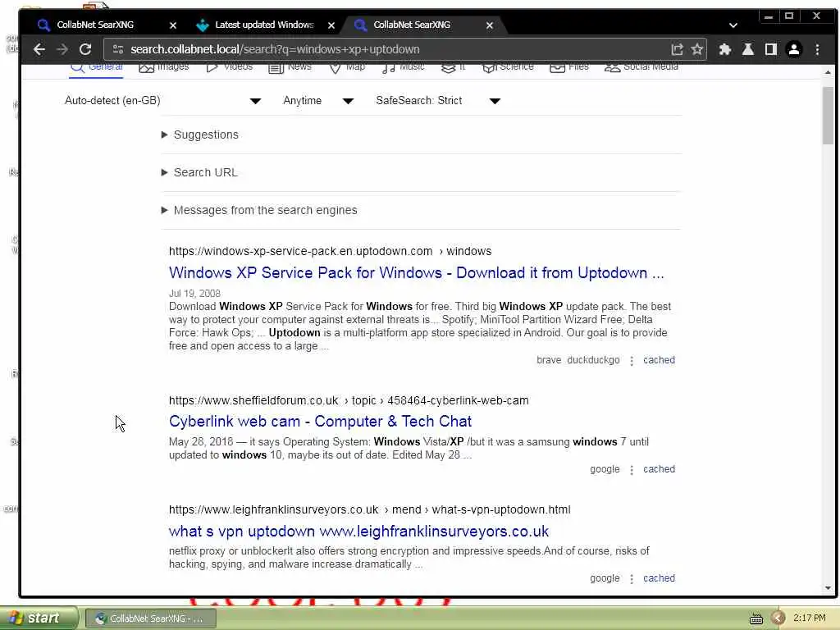Image resolution: width=840 pixels, height=630 pixels.
Task: Open what s vpn uptodown result link
Action: tap(358, 532)
